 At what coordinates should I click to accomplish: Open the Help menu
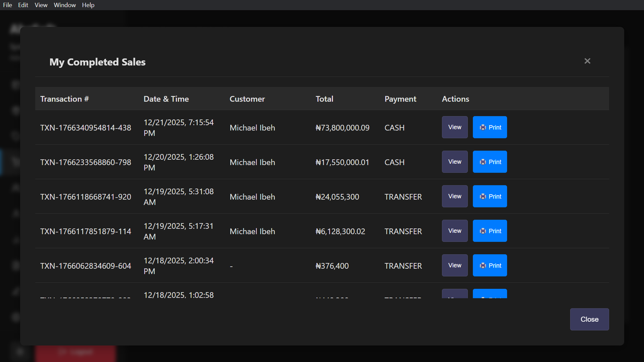(x=88, y=5)
